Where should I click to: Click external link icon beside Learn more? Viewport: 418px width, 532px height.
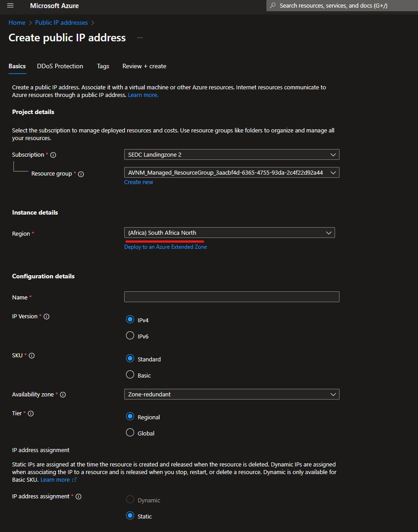(74, 480)
